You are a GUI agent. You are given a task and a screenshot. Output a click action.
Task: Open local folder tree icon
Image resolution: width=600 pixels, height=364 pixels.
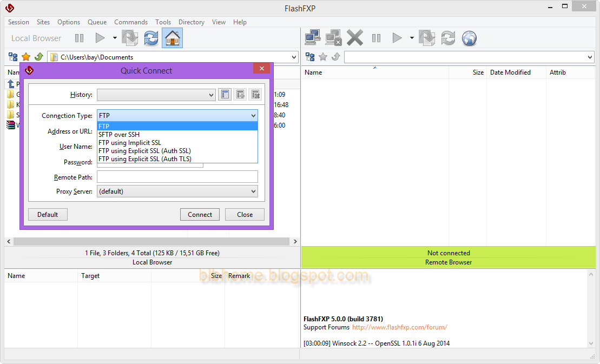13,57
